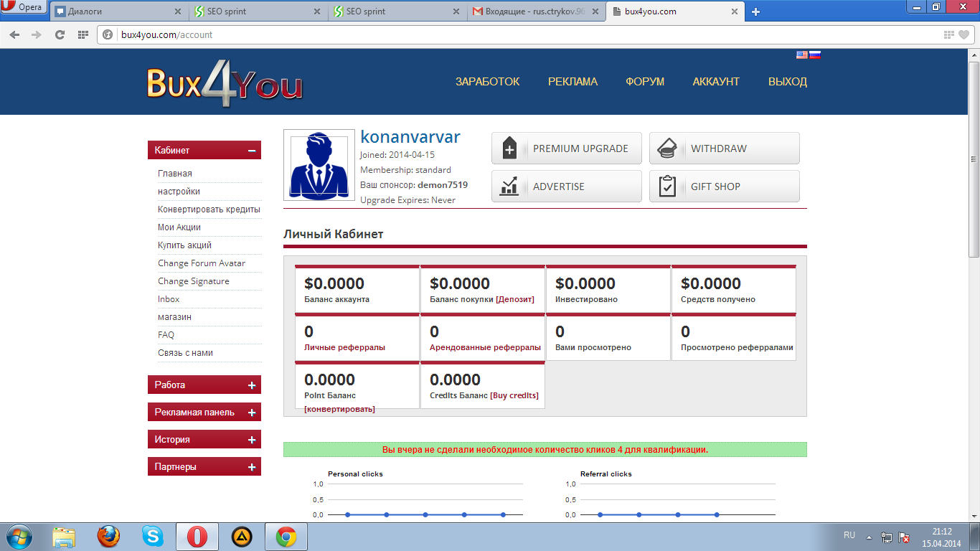
Task: Click the [Buy credits] link
Action: pyautogui.click(x=514, y=395)
